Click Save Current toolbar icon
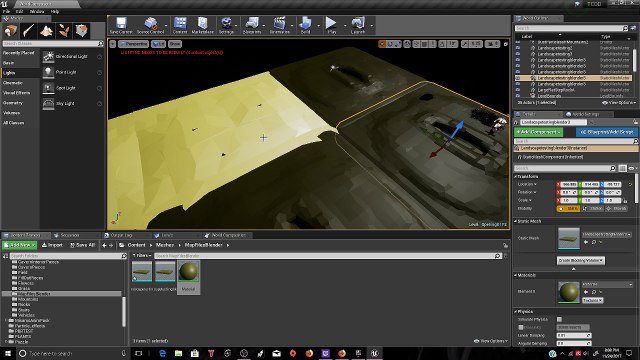Viewport: 640px width, 360px height. (x=121, y=25)
